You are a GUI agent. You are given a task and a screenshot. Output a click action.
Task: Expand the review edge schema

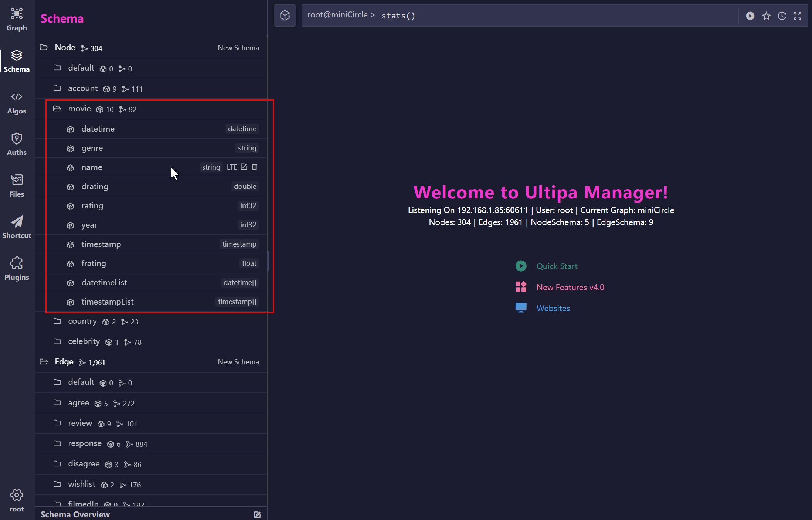pos(57,423)
